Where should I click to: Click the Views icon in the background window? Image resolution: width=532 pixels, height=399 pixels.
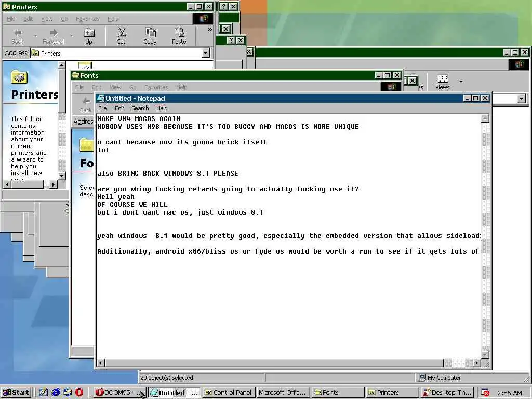[443, 82]
